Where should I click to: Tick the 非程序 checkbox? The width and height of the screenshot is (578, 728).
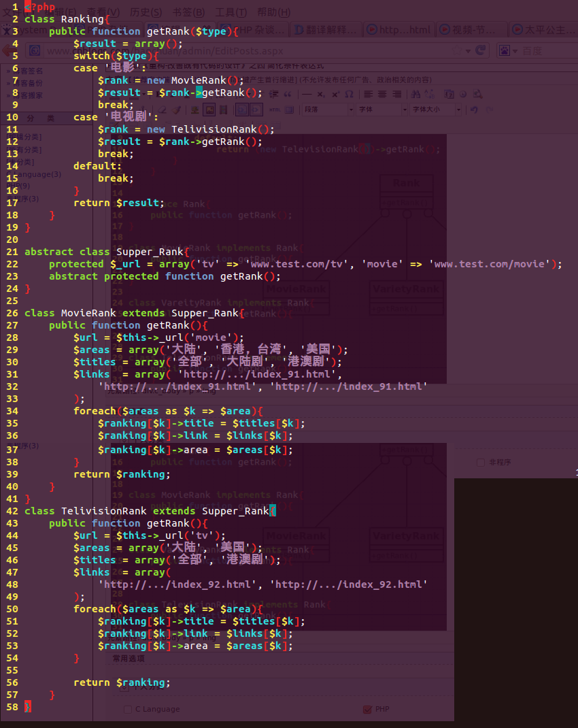(481, 463)
